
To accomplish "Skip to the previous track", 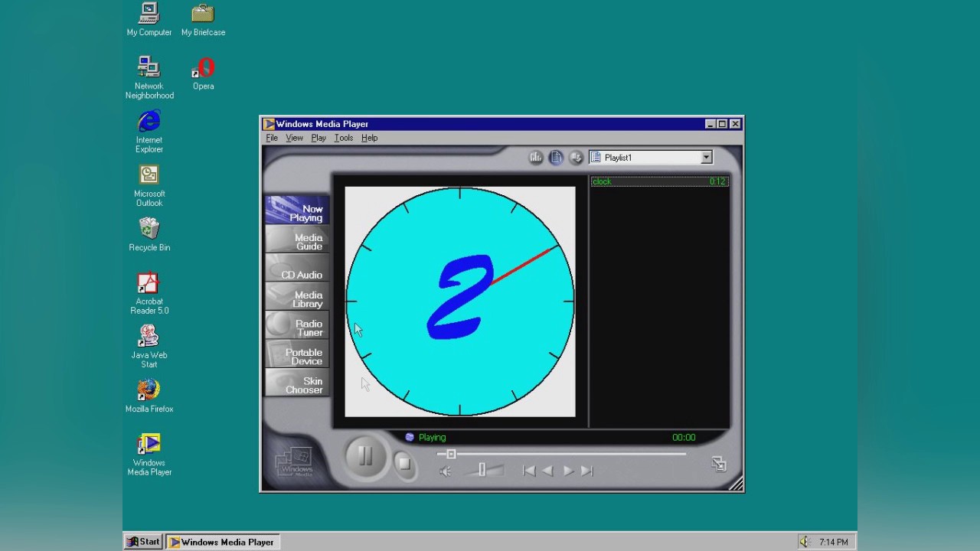I will tap(529, 471).
